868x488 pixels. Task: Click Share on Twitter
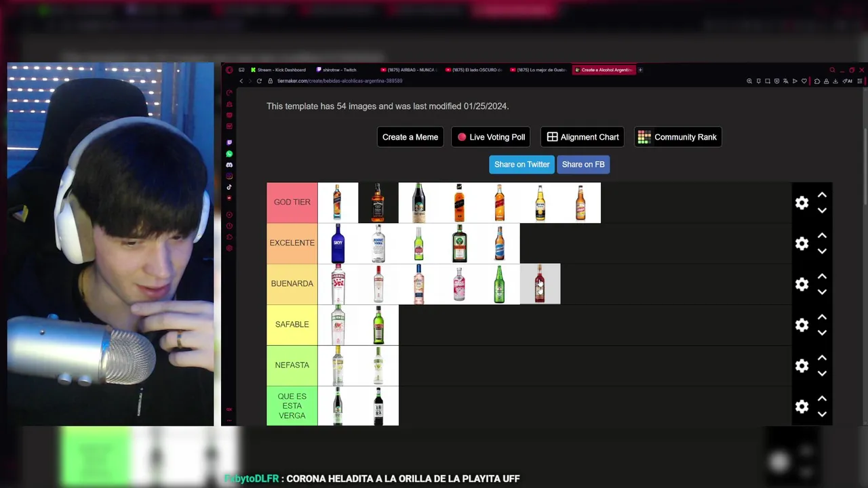522,165
